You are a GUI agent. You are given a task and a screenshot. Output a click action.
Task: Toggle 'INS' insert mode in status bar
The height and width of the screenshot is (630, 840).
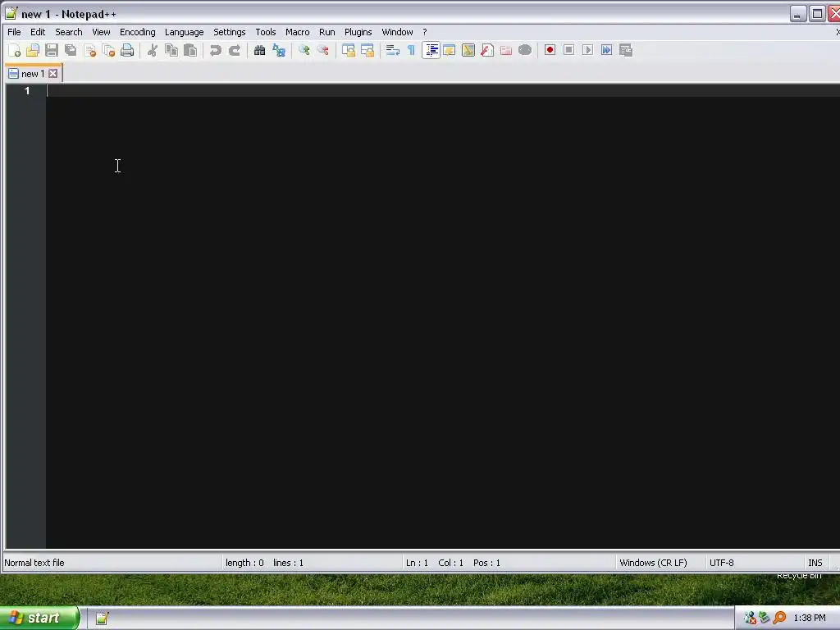point(815,563)
